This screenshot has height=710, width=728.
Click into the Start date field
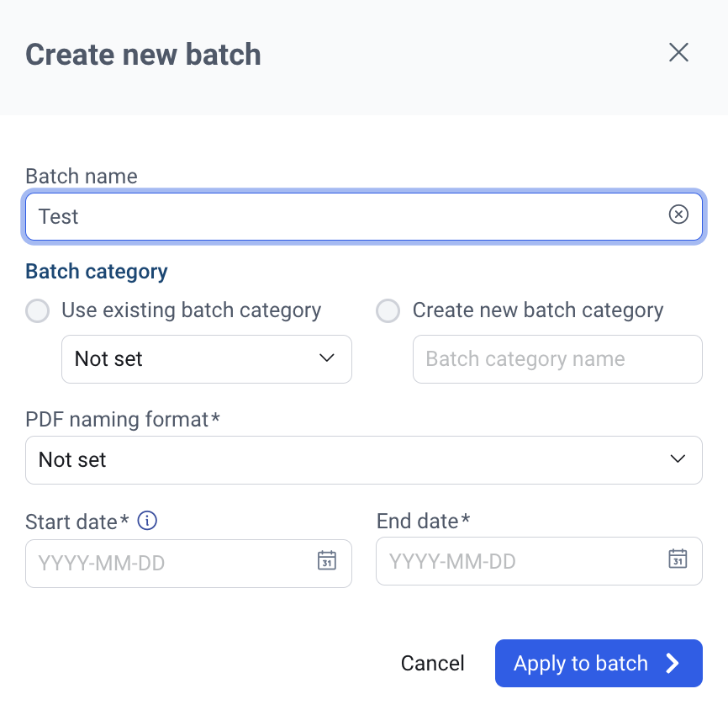tap(168, 563)
